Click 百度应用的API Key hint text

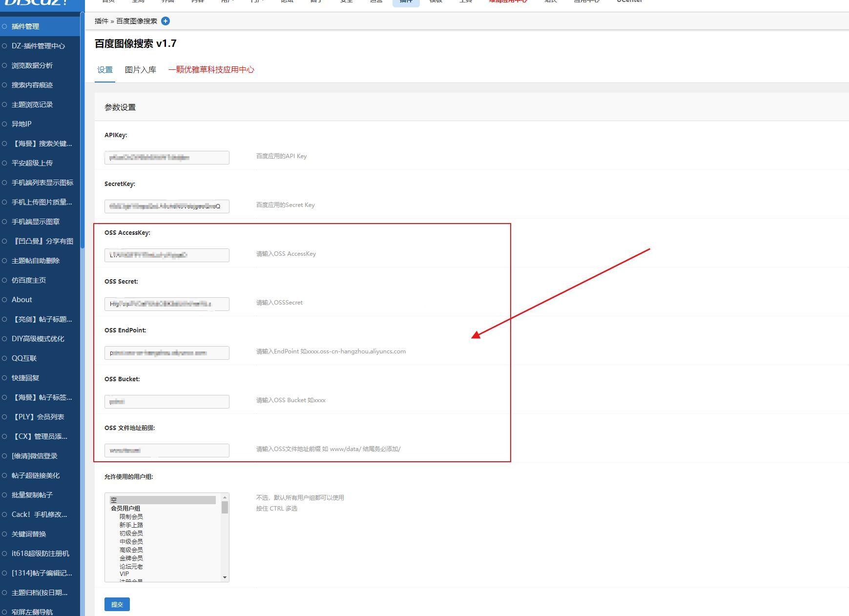(x=282, y=156)
